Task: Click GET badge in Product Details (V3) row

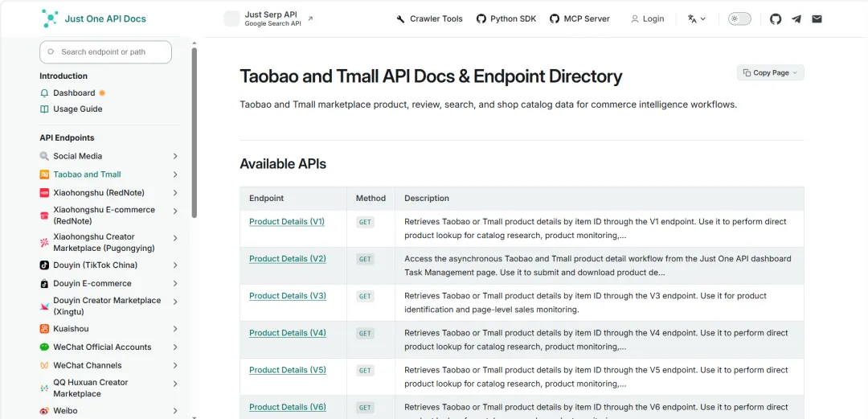Action: click(x=365, y=297)
